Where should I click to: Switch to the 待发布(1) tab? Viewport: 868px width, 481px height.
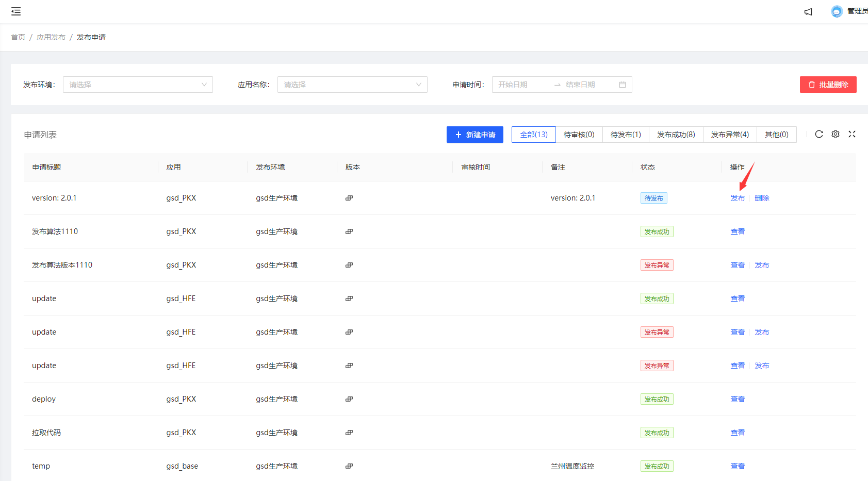tap(626, 135)
